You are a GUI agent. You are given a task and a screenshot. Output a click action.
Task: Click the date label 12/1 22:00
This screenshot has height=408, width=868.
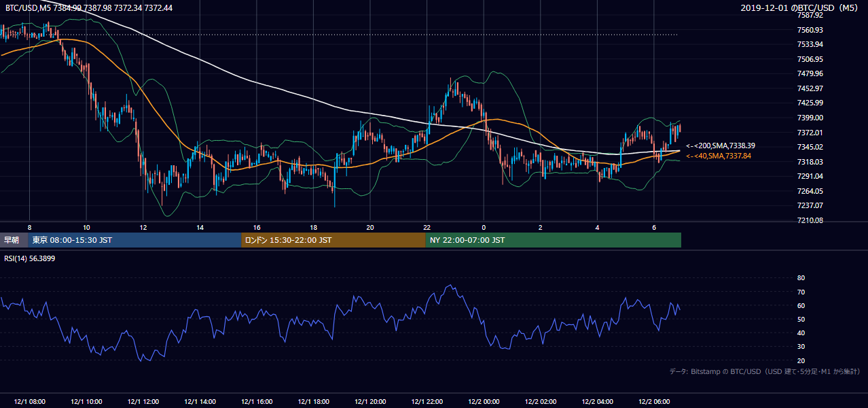[x=427, y=402]
